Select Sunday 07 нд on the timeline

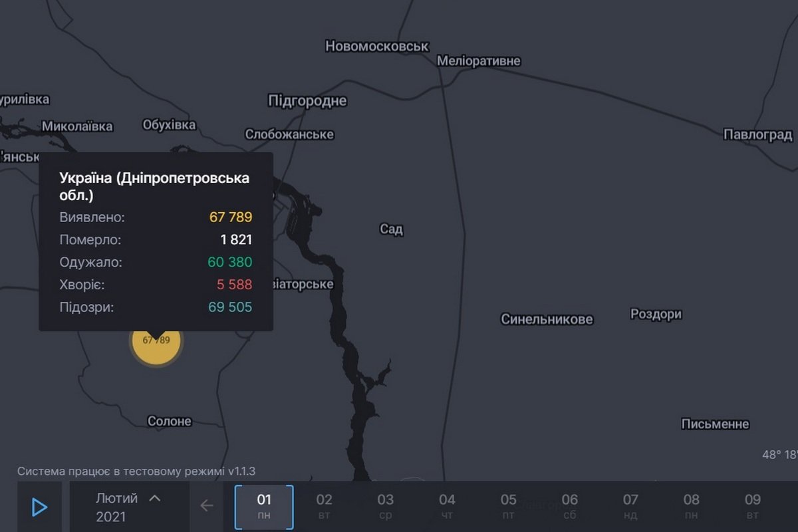[630, 505]
